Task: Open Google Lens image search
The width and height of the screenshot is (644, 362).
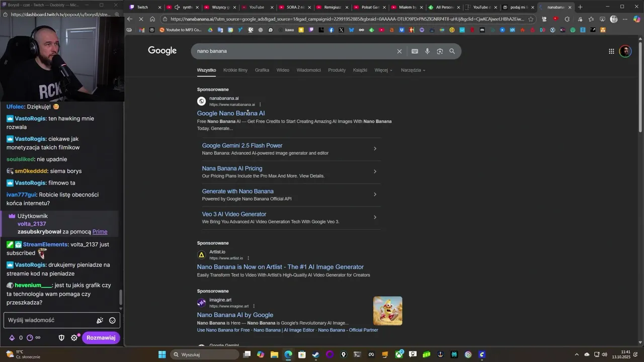Action: pos(440,51)
